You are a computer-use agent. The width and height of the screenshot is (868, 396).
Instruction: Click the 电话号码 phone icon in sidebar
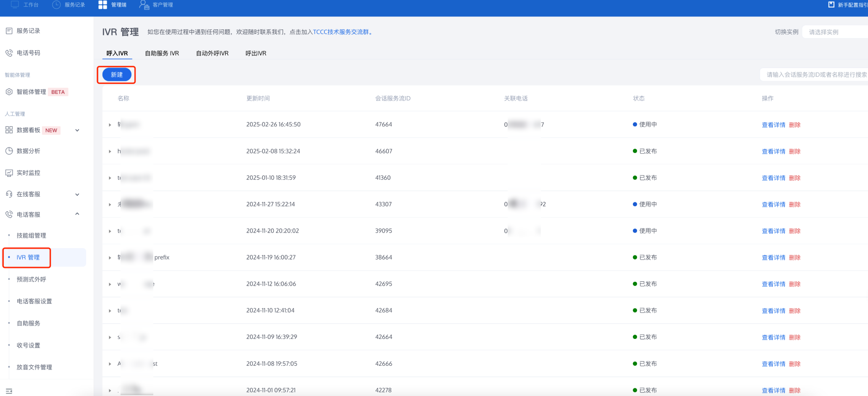tap(9, 53)
